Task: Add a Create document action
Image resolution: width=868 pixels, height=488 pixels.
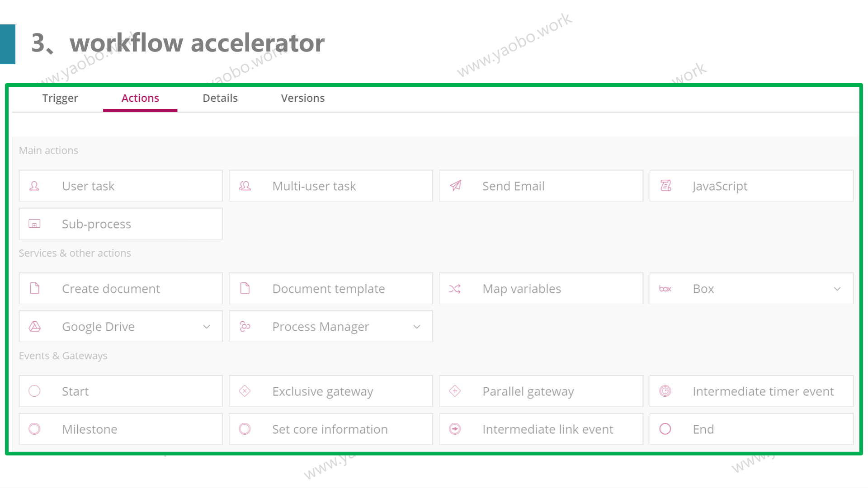Action: click(x=121, y=288)
